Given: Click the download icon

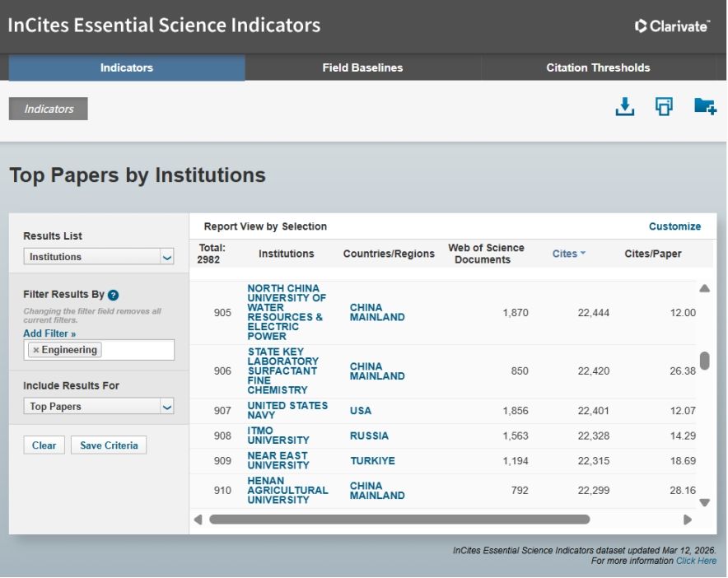Looking at the screenshot, I should [625, 107].
